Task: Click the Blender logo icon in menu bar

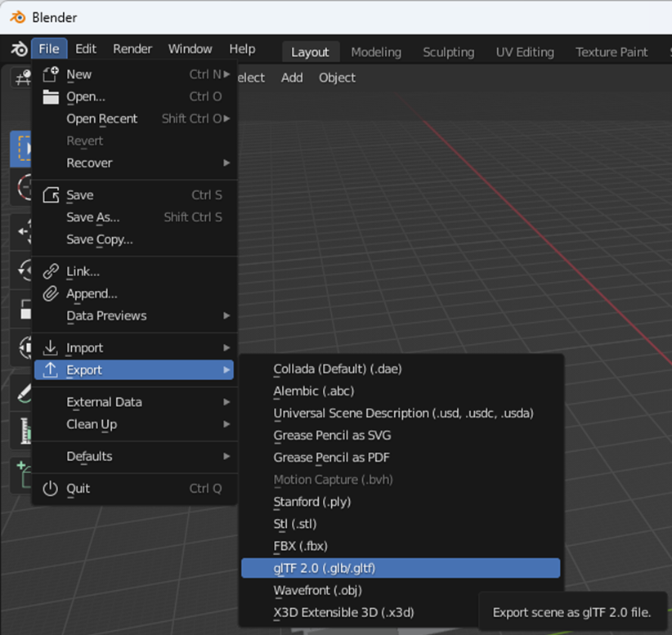Action: tap(18, 49)
